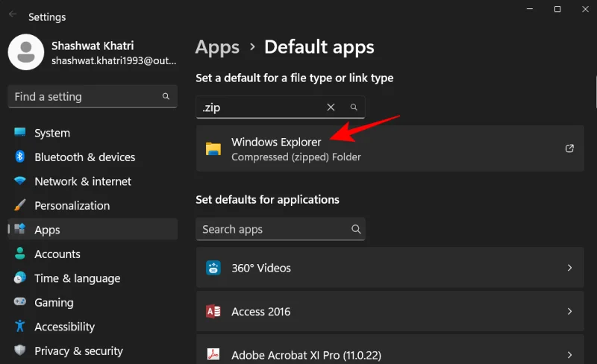Open external link icon for Windows Explorer
597x364 pixels.
pos(569,148)
